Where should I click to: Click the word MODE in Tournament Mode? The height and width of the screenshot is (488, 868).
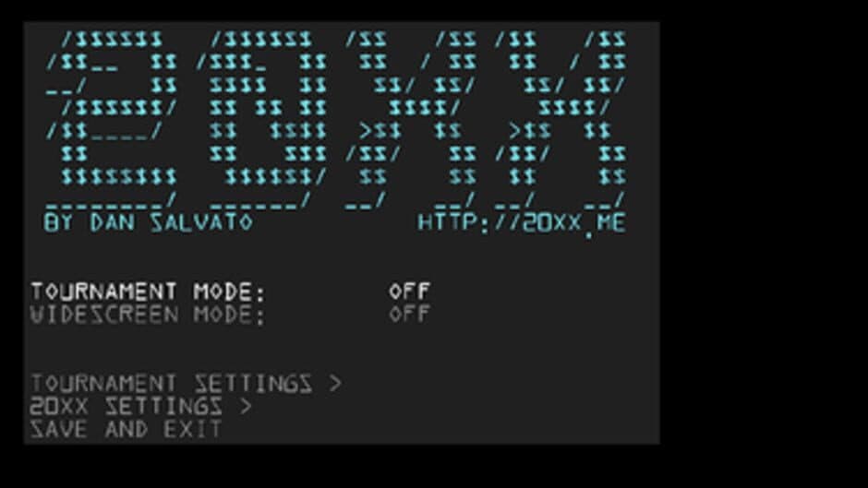(x=230, y=291)
